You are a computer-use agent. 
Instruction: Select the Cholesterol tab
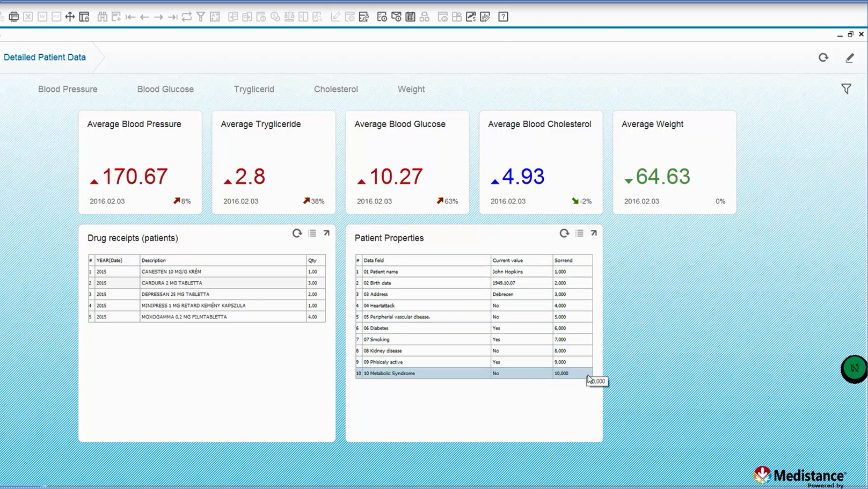[x=336, y=89]
